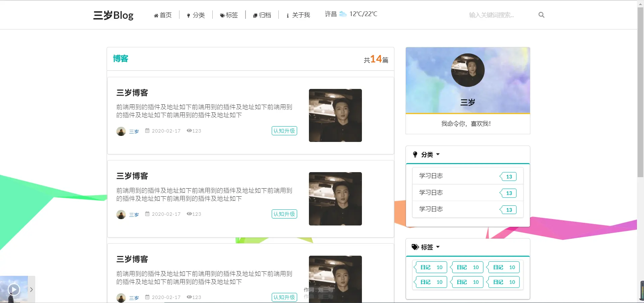Play music with the player play button
The width and height of the screenshot is (644, 303).
pos(14,289)
